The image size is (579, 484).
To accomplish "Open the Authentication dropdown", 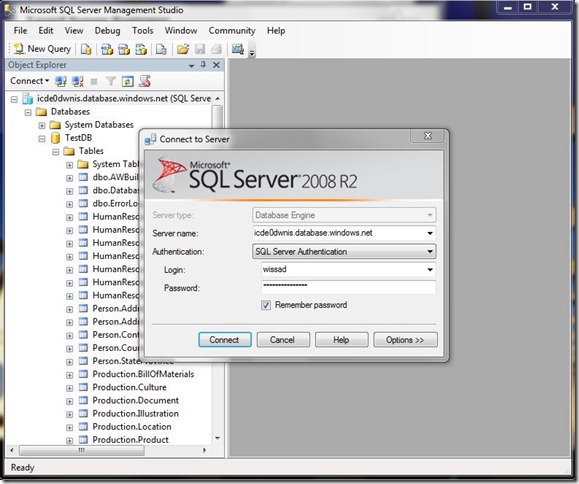I will 430,251.
